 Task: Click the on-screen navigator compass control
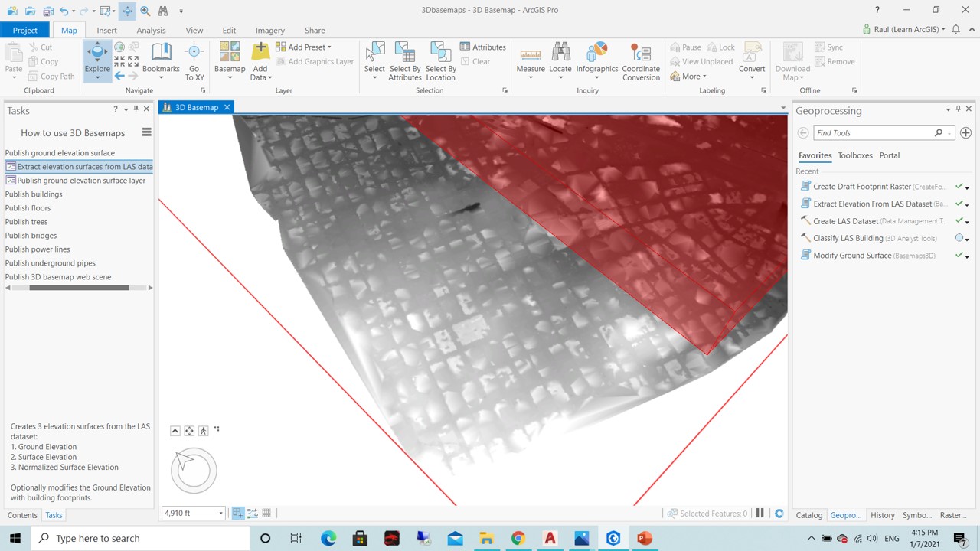194,469
